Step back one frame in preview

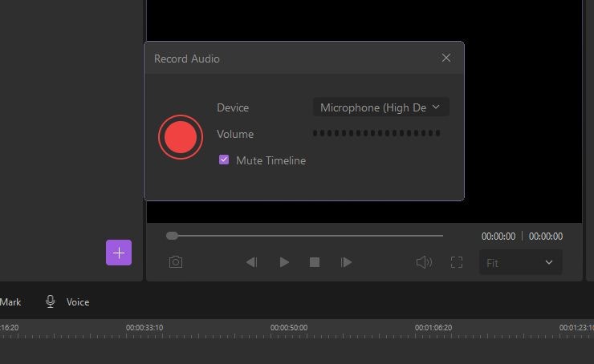(251, 262)
